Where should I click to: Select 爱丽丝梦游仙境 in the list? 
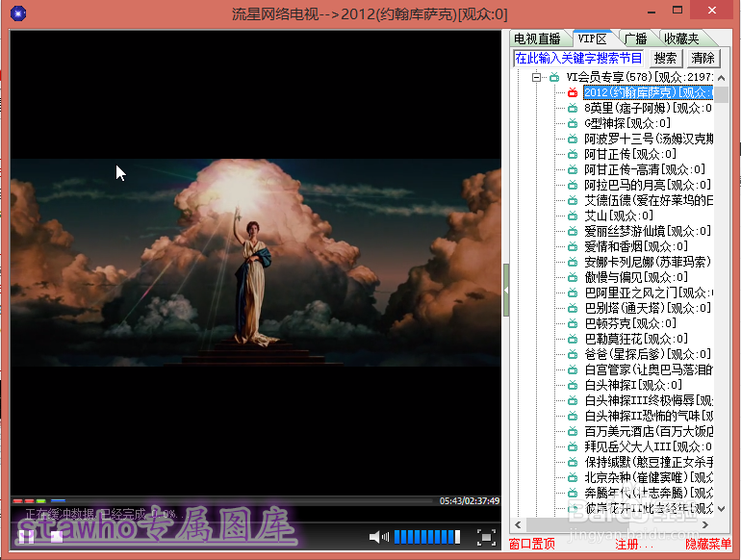click(648, 231)
